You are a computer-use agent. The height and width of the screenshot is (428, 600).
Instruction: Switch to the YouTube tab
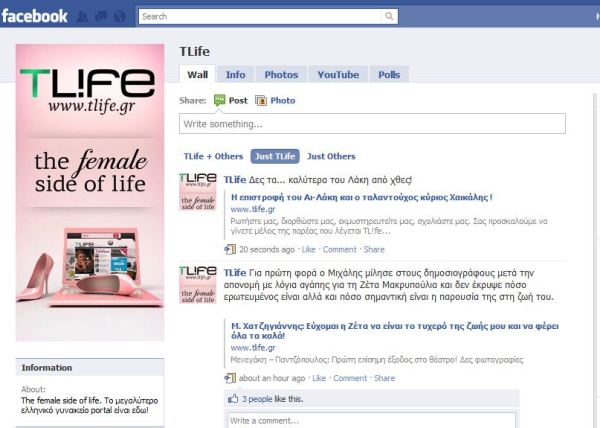coord(338,74)
